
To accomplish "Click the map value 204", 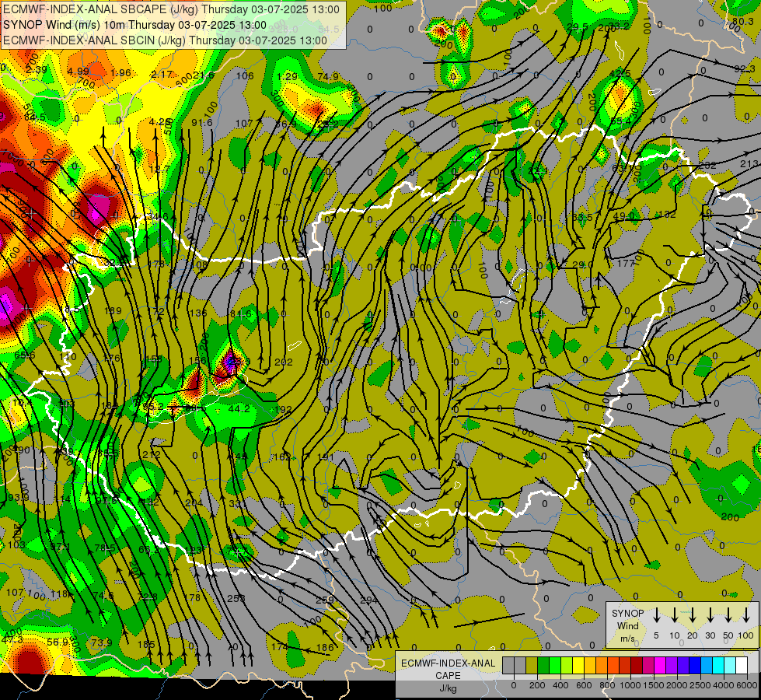I will (x=194, y=502).
